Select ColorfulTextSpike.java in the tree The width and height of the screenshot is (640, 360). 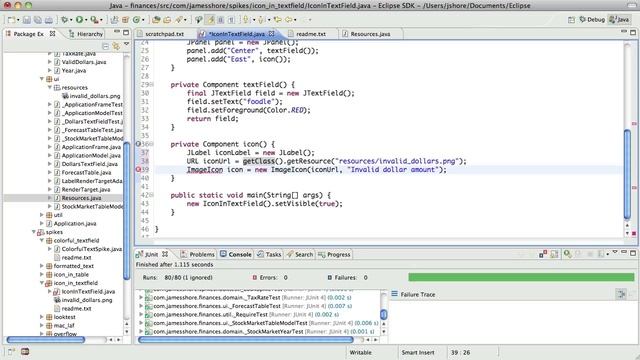(91, 249)
